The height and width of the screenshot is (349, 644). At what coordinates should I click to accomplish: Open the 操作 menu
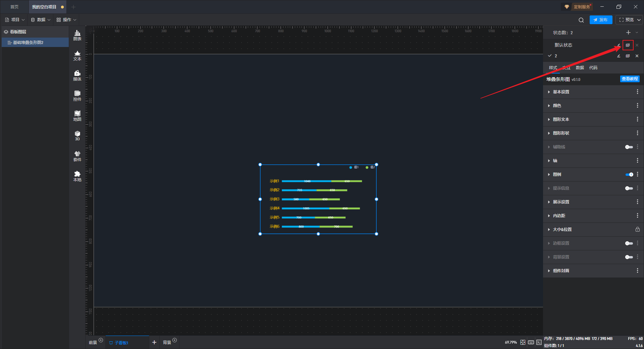coord(66,20)
